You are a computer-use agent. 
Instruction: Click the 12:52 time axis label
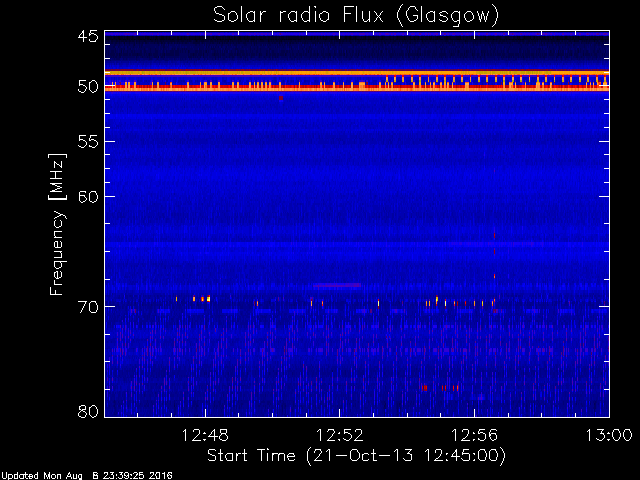(340, 435)
